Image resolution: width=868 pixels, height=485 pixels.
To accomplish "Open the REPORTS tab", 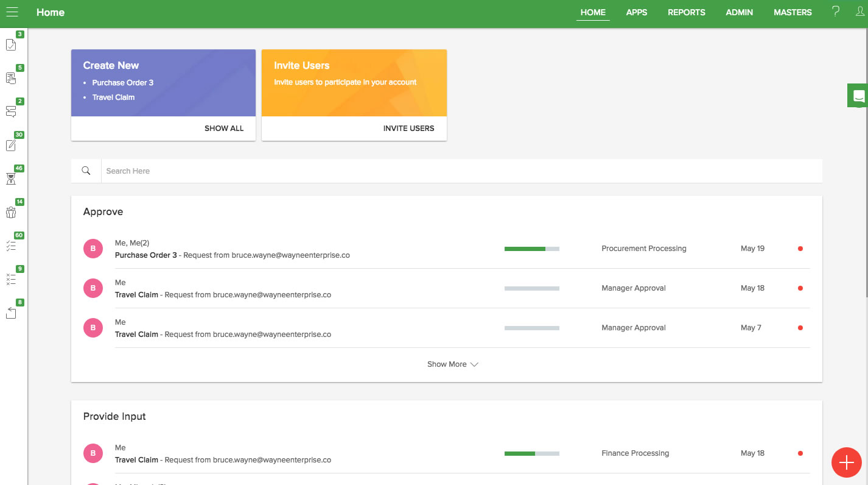I will [686, 12].
